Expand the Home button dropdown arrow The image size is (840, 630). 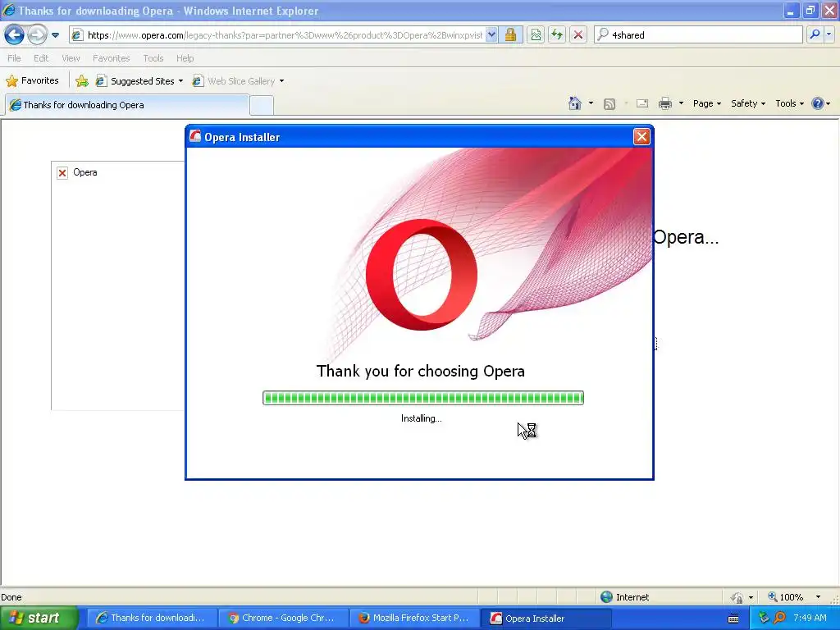[x=591, y=103]
